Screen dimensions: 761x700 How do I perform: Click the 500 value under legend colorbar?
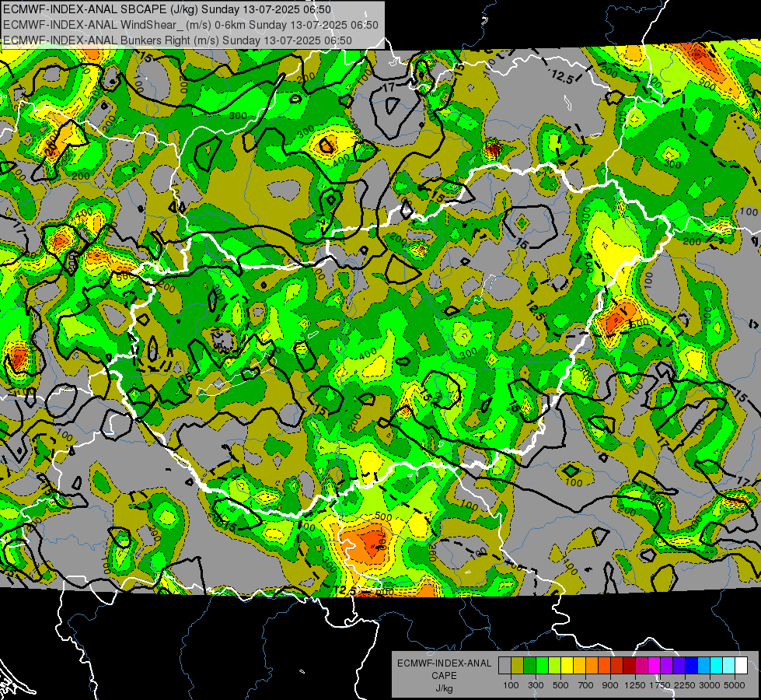560,685
